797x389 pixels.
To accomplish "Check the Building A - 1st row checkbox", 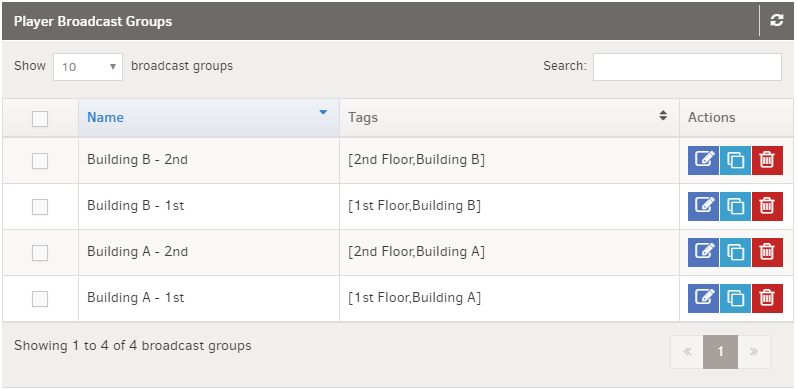I will tap(40, 299).
